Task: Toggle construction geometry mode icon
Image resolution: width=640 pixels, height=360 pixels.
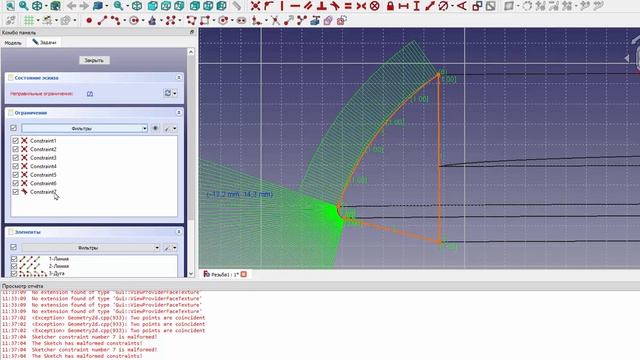Action: [x=342, y=20]
